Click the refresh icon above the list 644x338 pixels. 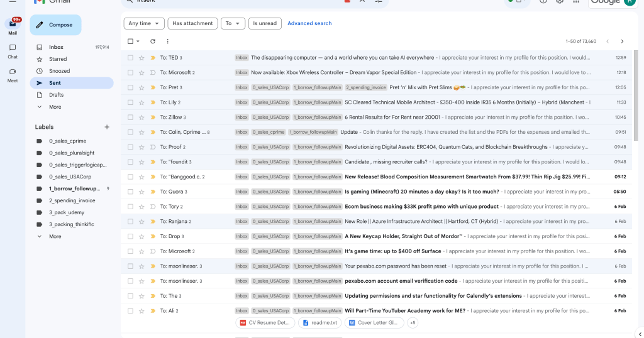(x=153, y=41)
